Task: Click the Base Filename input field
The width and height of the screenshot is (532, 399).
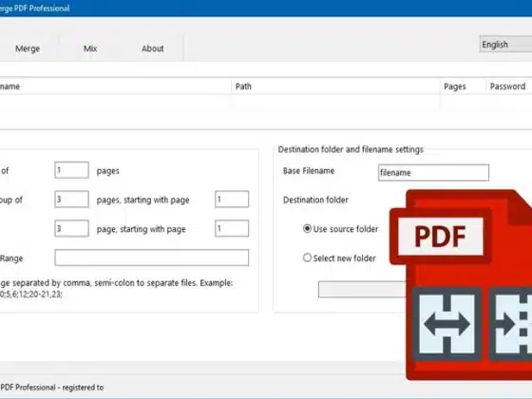Action: pyautogui.click(x=433, y=173)
